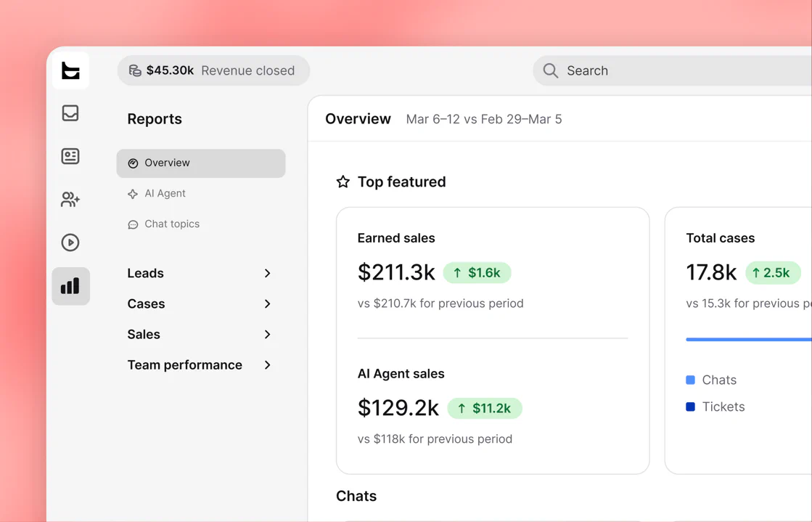The width and height of the screenshot is (812, 522).
Task: Click 'vs $210.7k for previous period' text
Action: (x=440, y=303)
